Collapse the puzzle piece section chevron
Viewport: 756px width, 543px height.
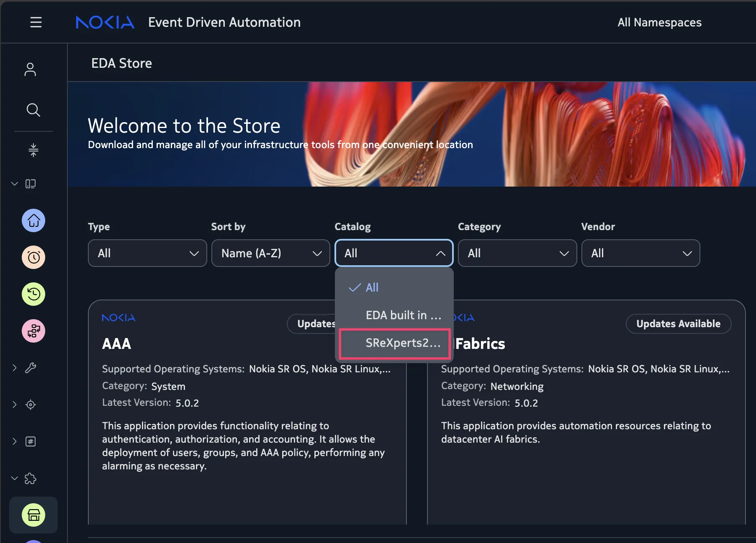tap(15, 478)
